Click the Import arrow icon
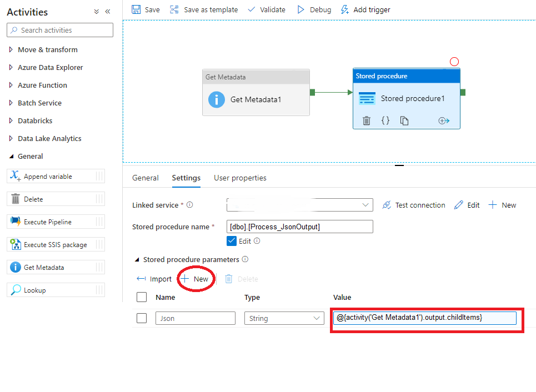The height and width of the screenshot is (392, 536). tap(141, 279)
